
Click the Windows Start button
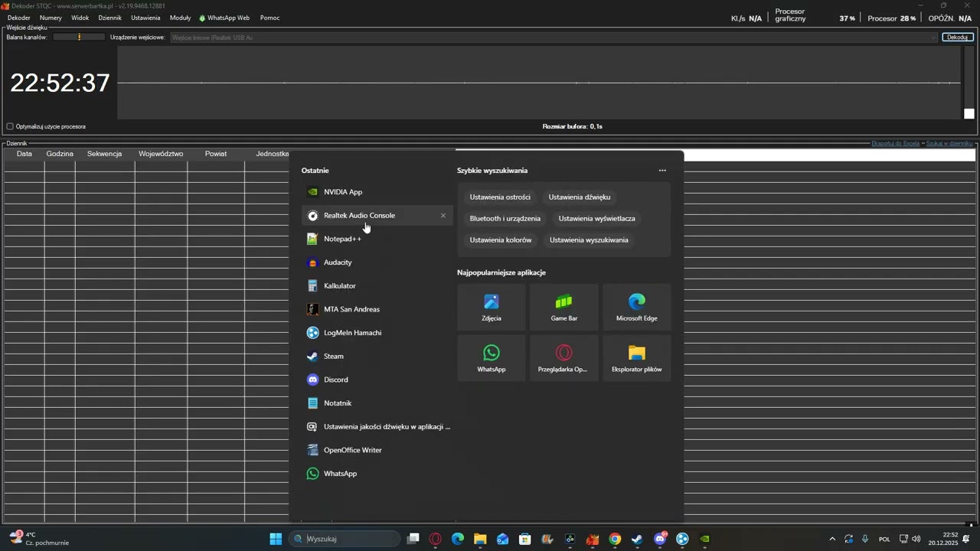276,539
